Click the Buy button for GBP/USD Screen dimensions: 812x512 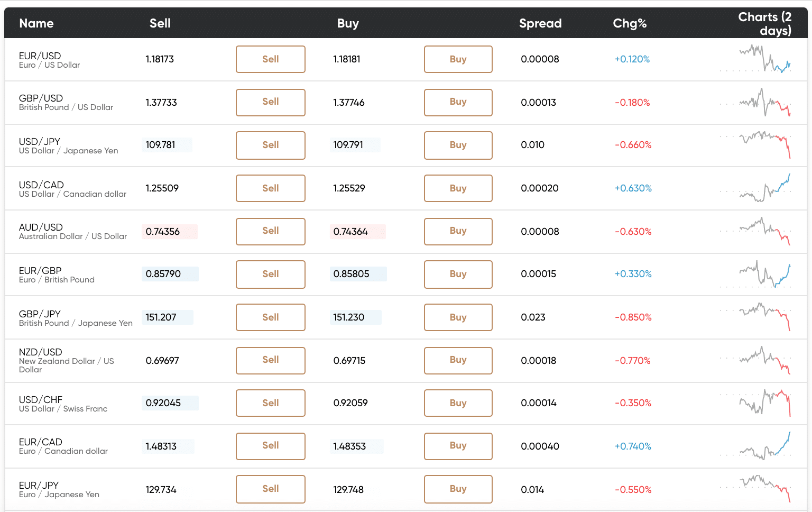pyautogui.click(x=458, y=102)
